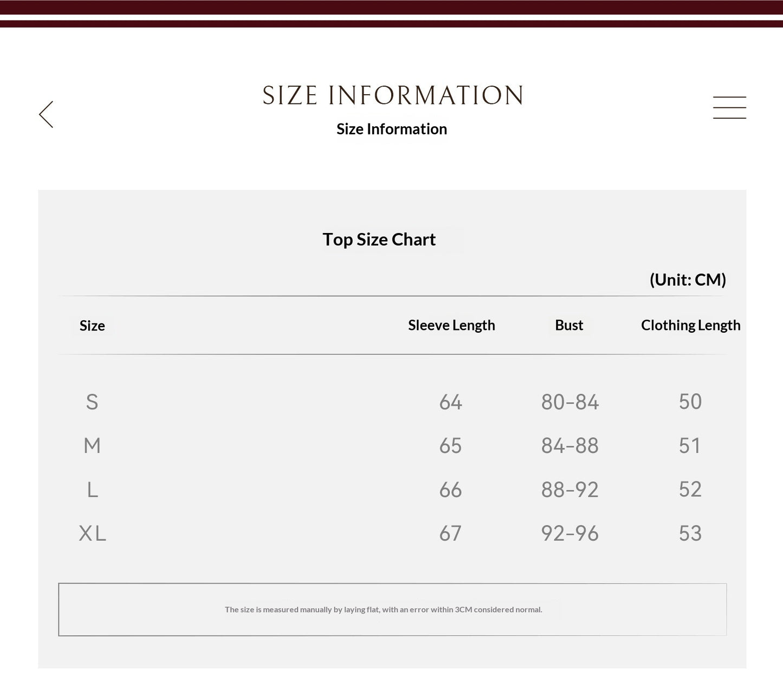The image size is (783, 700).
Task: Select the XL size row label
Action: click(x=93, y=534)
